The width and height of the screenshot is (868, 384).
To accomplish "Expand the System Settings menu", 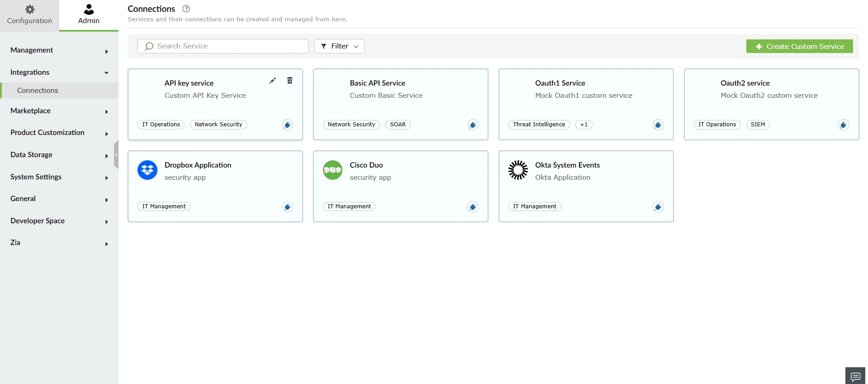I will [x=59, y=177].
